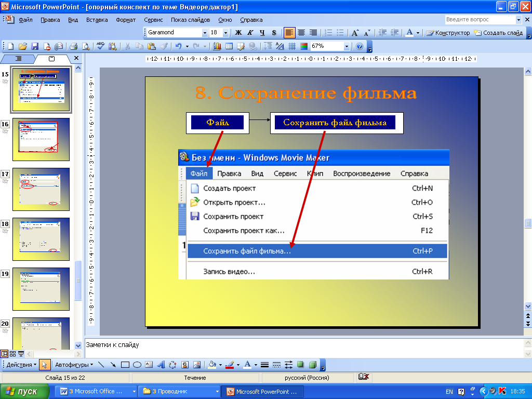The height and width of the screenshot is (399, 532).
Task: Open the help question box dropdown
Action: coord(518,20)
